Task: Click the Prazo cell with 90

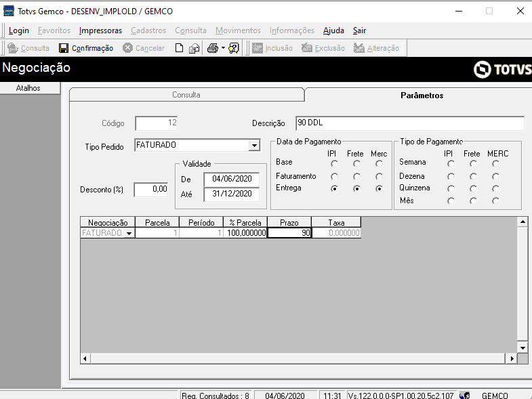Action: coord(289,233)
